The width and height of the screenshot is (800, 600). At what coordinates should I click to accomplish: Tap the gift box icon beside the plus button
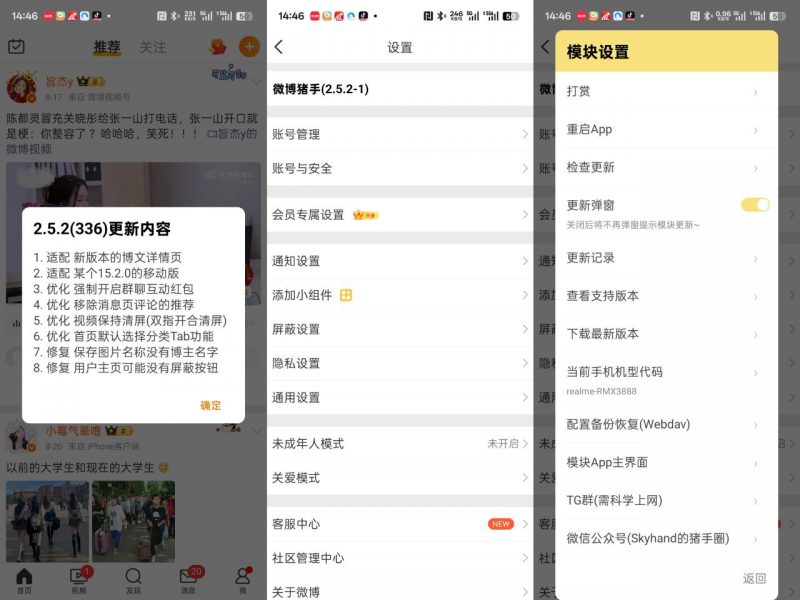217,45
